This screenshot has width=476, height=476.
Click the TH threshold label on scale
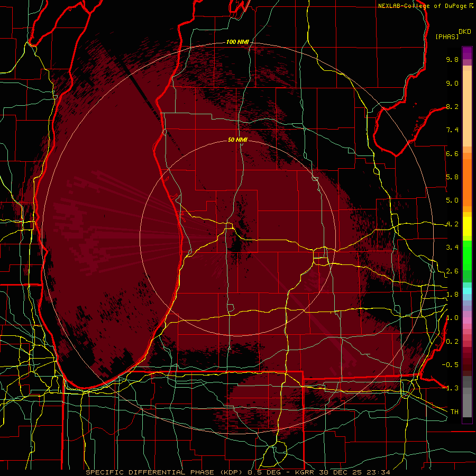tap(454, 412)
